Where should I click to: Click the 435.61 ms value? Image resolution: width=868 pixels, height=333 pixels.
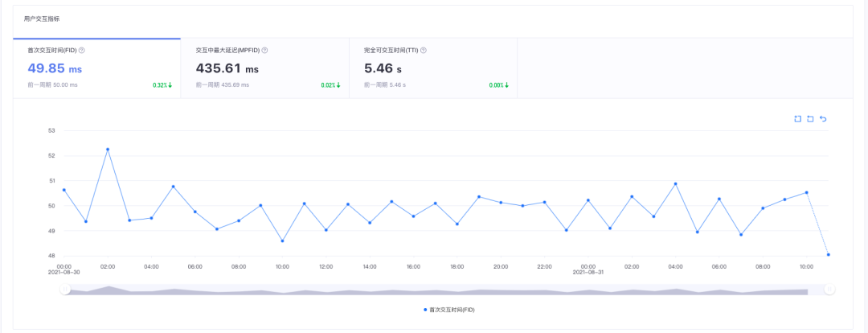(x=227, y=68)
